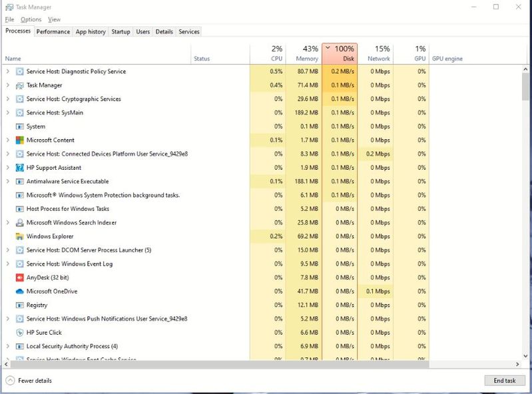Switch to the Details tab
This screenshot has height=394, width=532.
pos(164,31)
